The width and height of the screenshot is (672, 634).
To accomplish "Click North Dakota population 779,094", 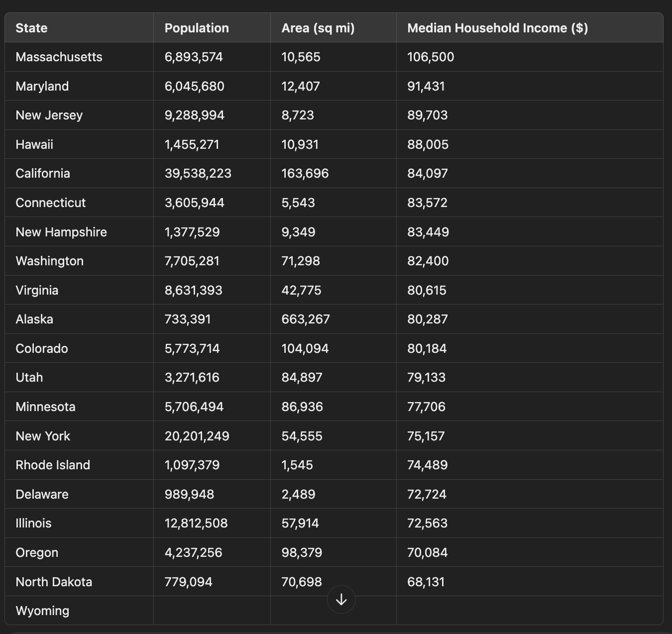I will pyautogui.click(x=189, y=582).
